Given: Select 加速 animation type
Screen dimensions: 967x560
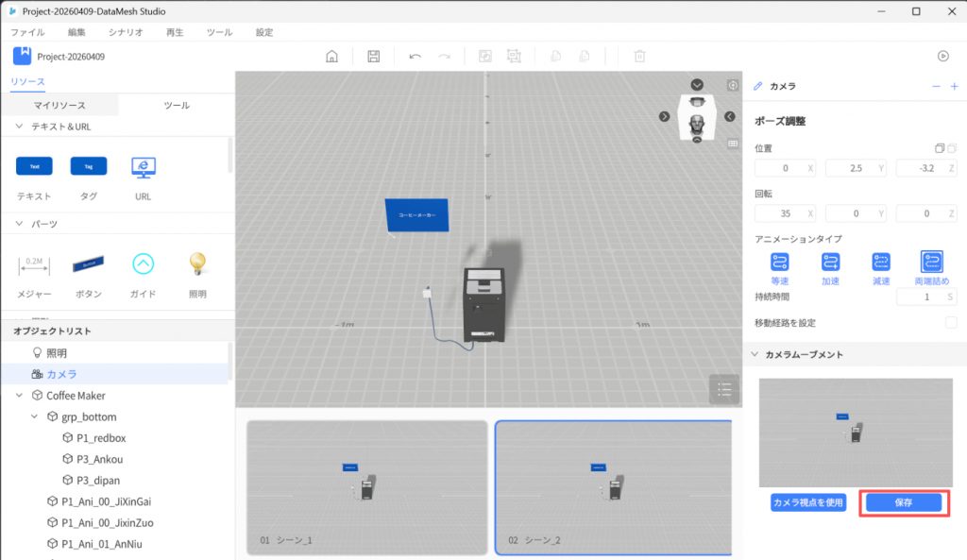Looking at the screenshot, I should coord(830,263).
